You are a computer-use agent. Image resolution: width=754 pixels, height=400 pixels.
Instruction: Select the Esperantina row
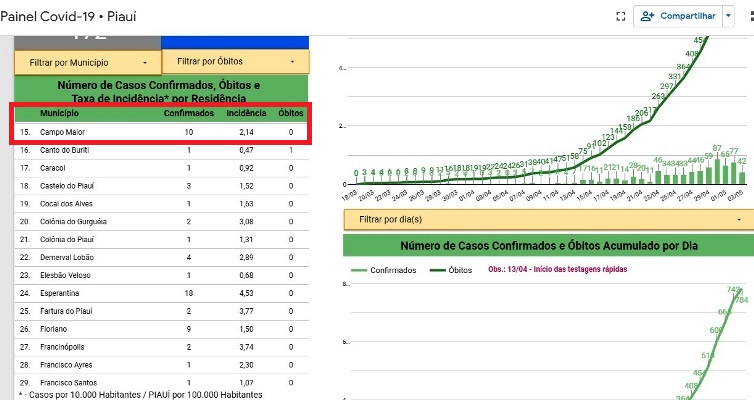tap(162, 293)
